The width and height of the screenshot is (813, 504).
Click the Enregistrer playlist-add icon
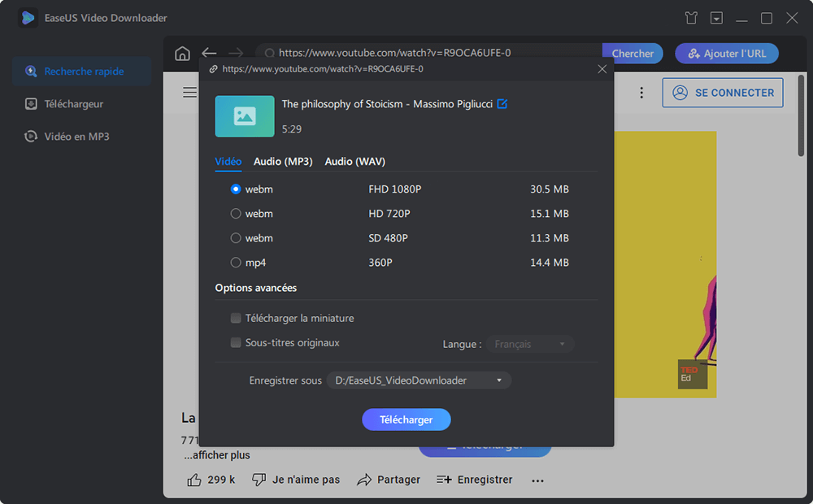click(x=444, y=480)
